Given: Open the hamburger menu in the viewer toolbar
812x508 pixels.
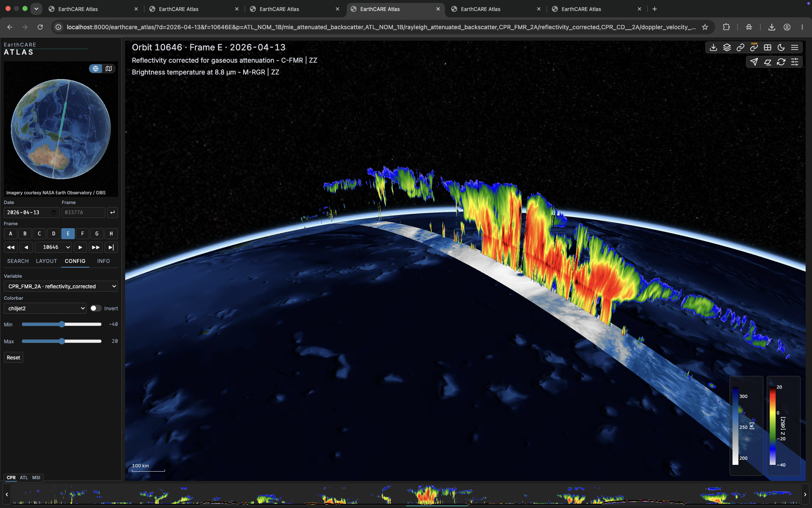Looking at the screenshot, I should pyautogui.click(x=795, y=47).
